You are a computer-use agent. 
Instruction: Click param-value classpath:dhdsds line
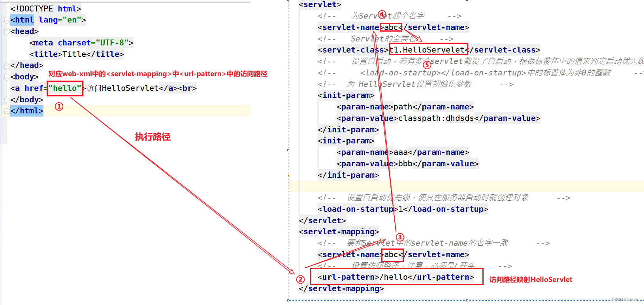[439, 118]
